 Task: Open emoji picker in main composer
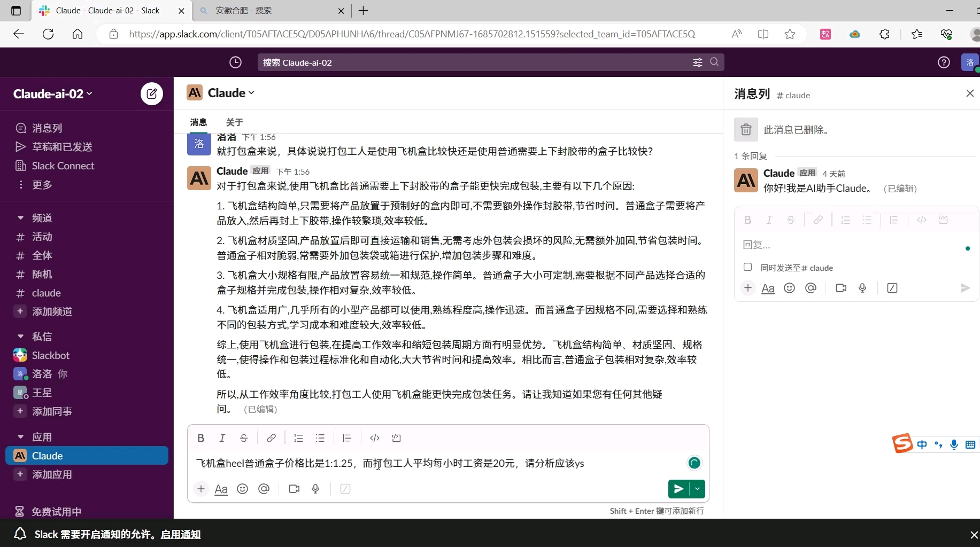pyautogui.click(x=243, y=489)
